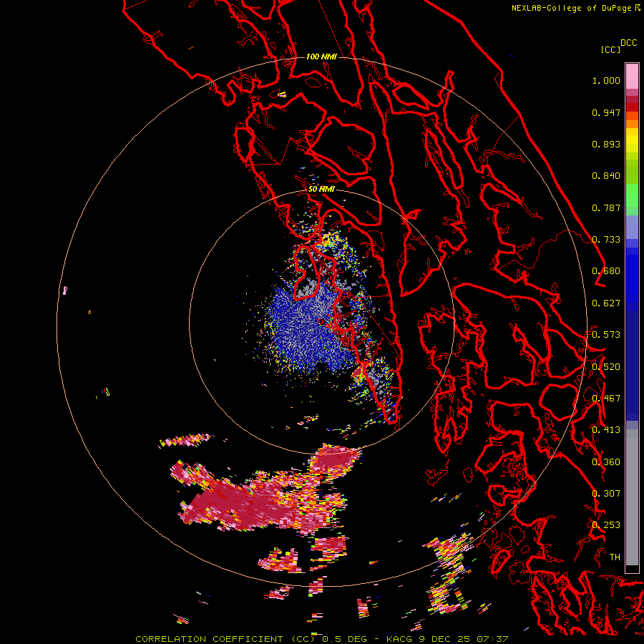Click the 0.893 scale value
644x644 pixels.
pos(606,144)
